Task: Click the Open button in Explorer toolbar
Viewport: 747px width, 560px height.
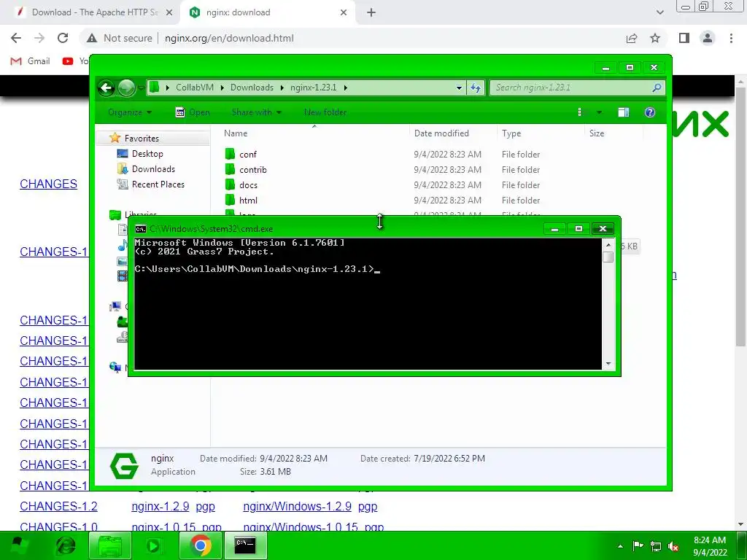Action: click(193, 112)
